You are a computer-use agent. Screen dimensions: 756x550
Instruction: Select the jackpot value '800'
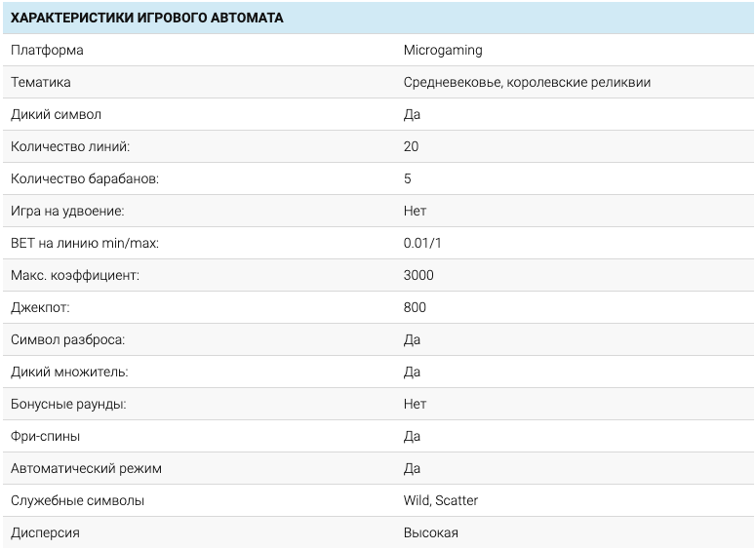click(415, 307)
